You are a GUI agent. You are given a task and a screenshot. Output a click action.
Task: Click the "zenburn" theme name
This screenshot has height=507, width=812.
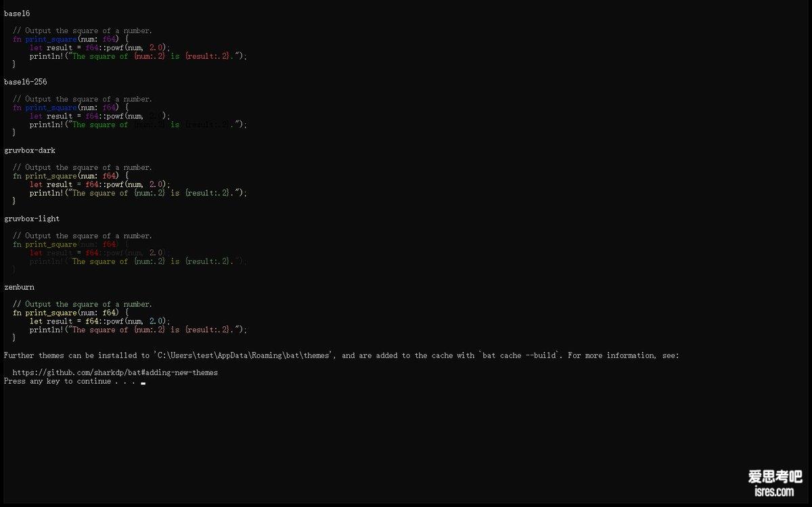(x=19, y=287)
